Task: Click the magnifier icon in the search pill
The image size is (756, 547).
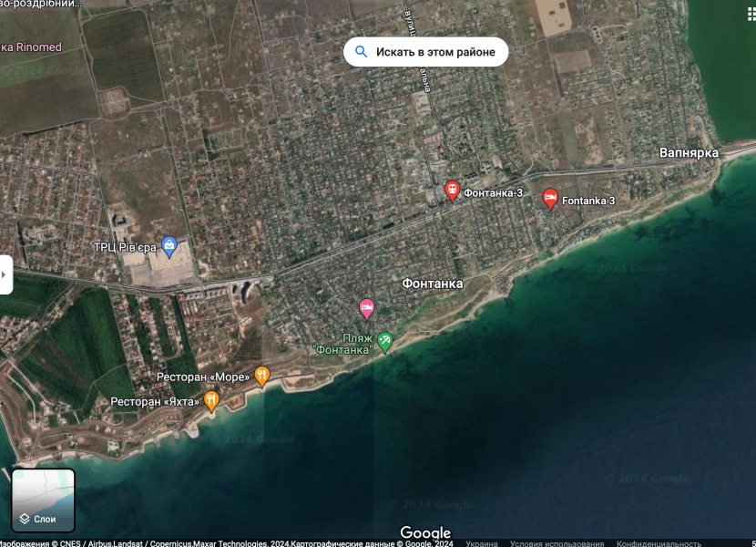Action: (362, 52)
